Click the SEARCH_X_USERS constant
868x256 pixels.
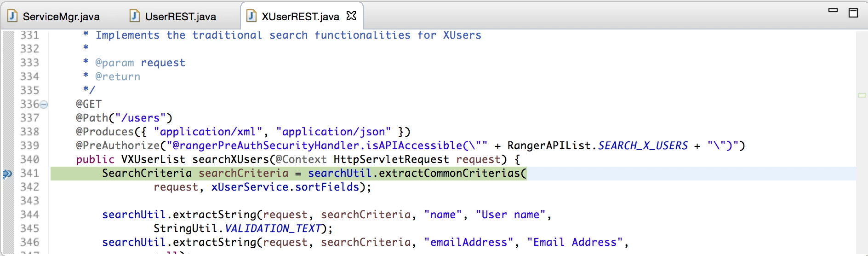(643, 145)
